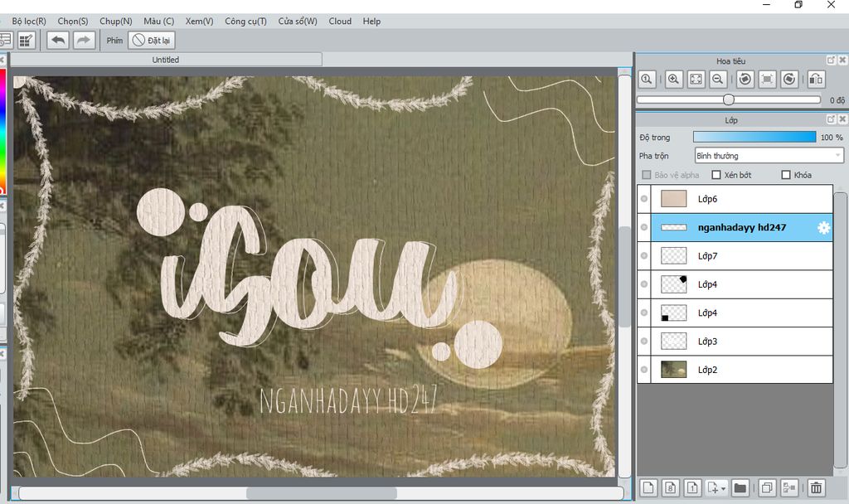The width and height of the screenshot is (849, 504).
Task: Open the Màu (C) menu
Action: pyautogui.click(x=158, y=21)
